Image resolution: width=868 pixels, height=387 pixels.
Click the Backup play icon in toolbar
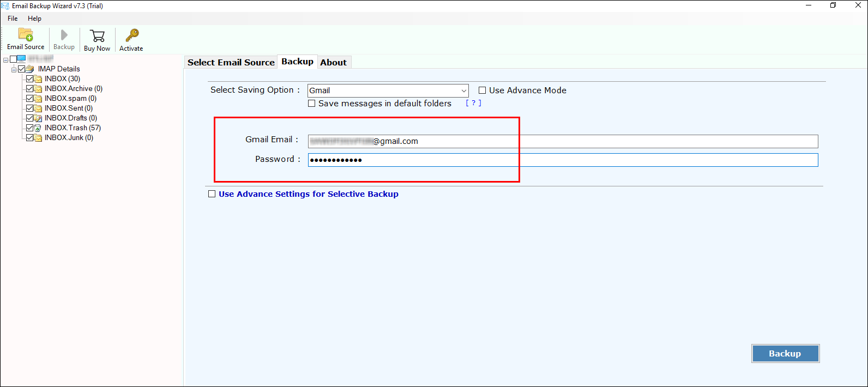[x=64, y=35]
